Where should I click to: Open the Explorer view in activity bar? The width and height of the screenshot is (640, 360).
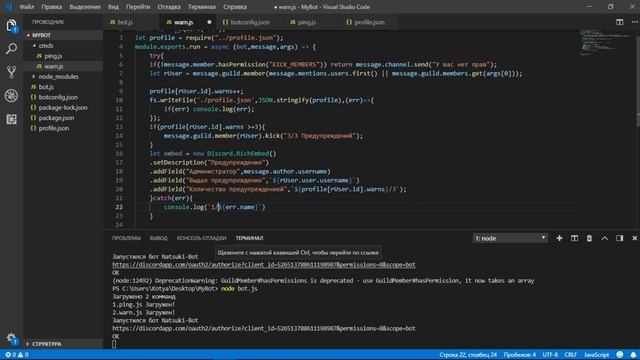click(x=11, y=26)
